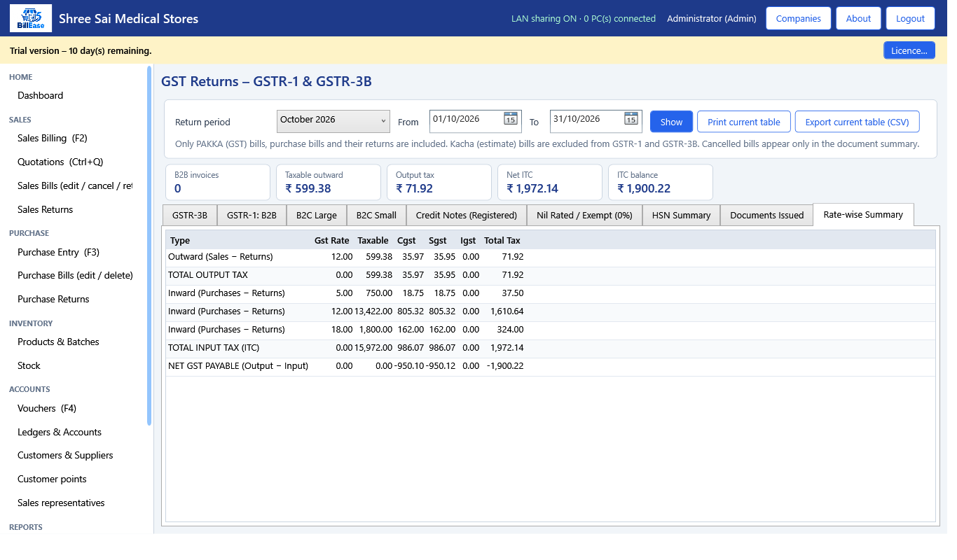Screen dimensions: 957x560
Task: Open Vouchers (F4)
Action: click(x=47, y=408)
